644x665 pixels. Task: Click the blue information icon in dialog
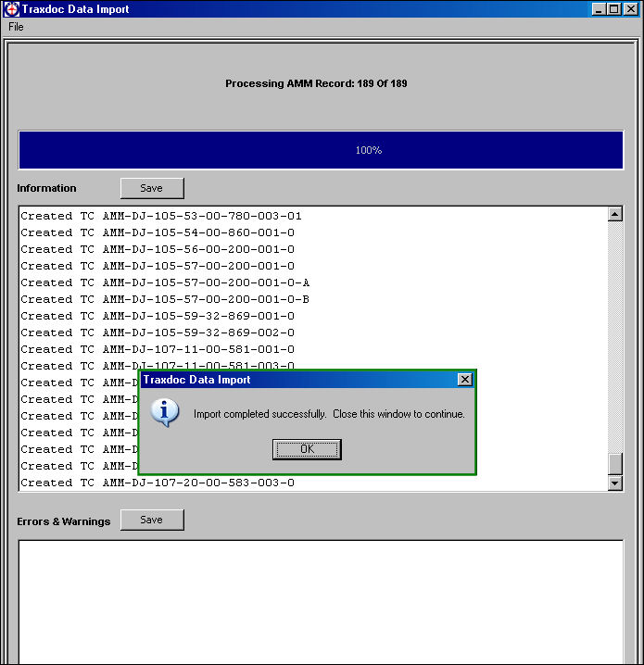click(x=165, y=412)
